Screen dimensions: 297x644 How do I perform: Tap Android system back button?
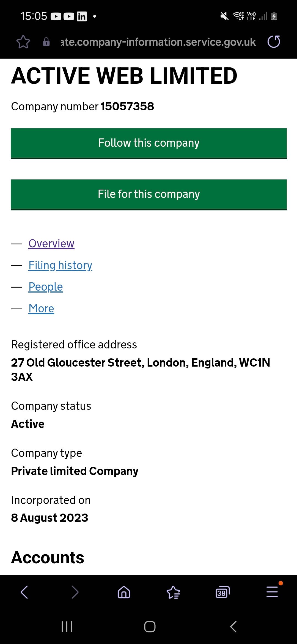[x=233, y=627]
